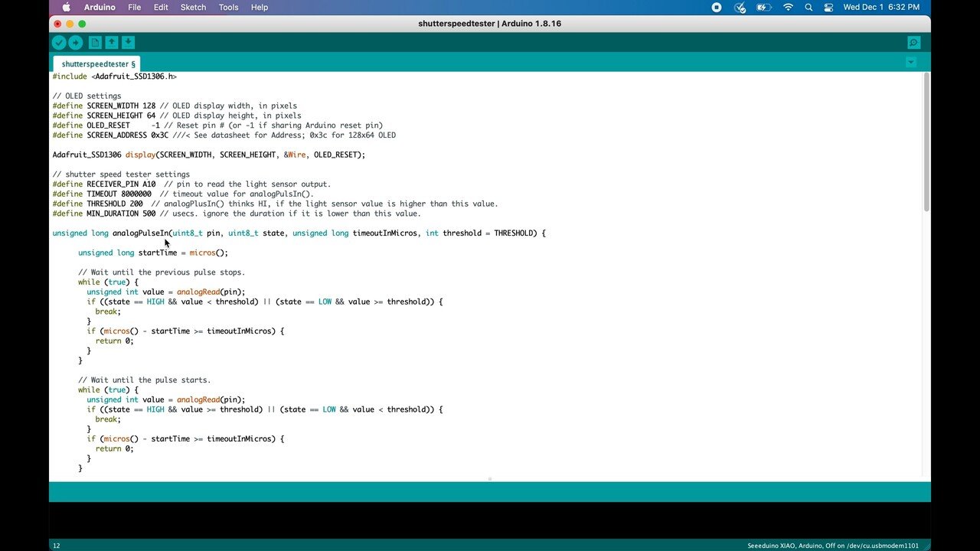
Task: Click the battery status icon
Action: pyautogui.click(x=763, y=7)
